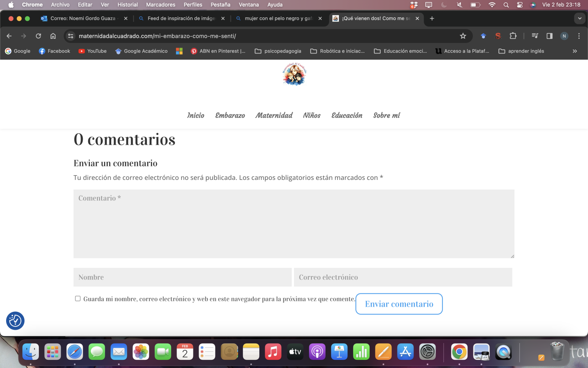Open the Historial menu in menu bar

pyautogui.click(x=128, y=5)
